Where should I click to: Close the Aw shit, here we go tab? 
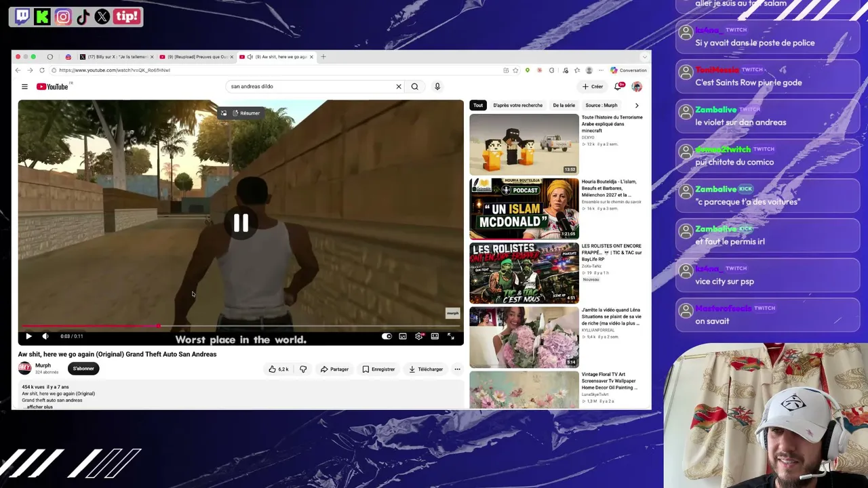[311, 57]
